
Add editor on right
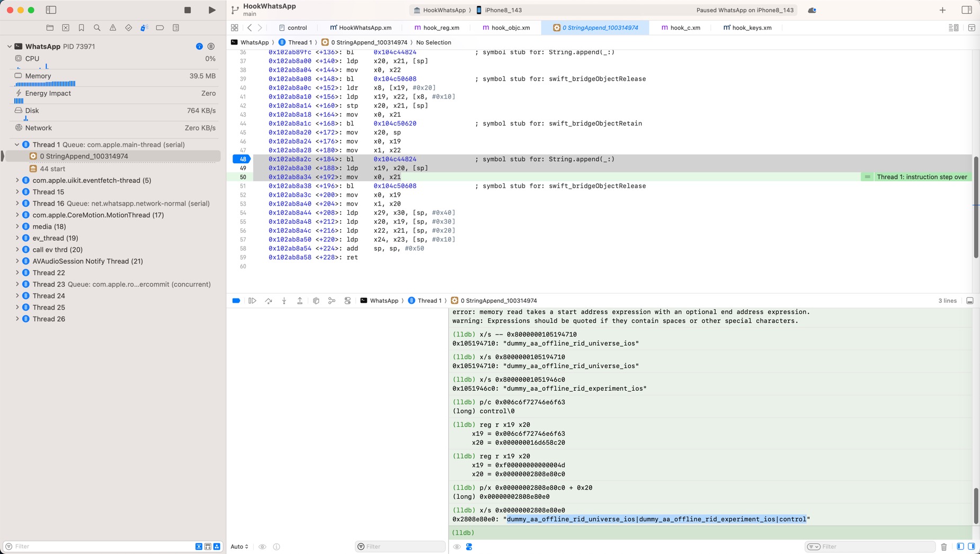click(972, 28)
